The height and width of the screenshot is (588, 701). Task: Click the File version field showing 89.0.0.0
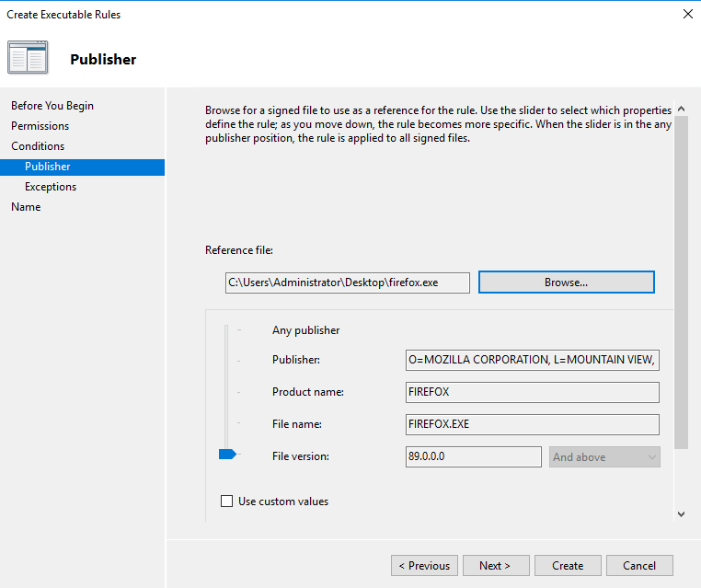(474, 456)
